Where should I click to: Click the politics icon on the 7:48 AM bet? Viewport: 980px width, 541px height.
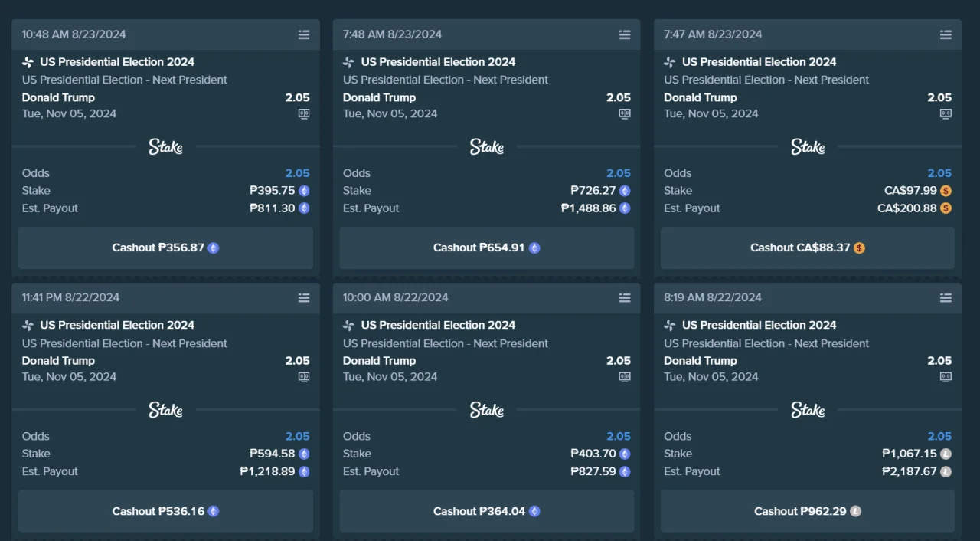[x=349, y=62]
